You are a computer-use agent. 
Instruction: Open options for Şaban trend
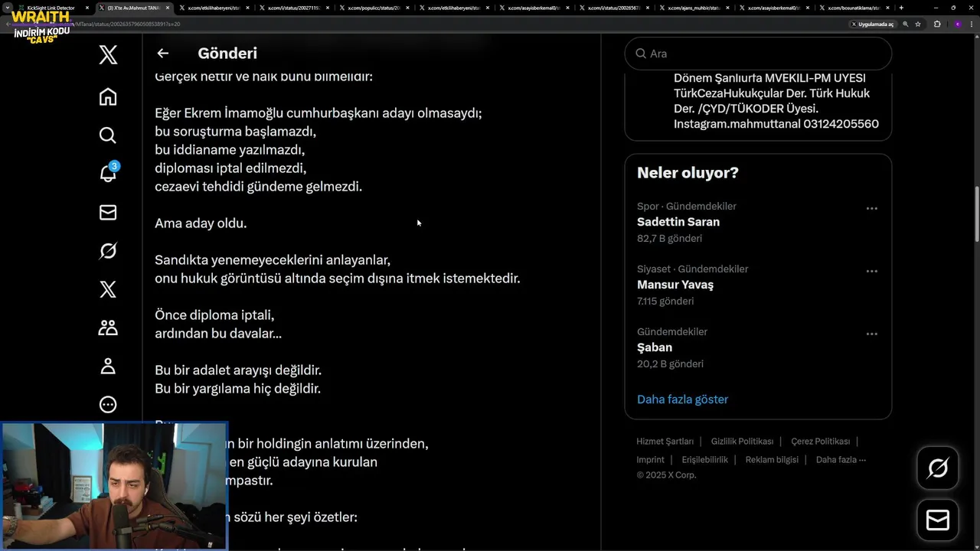point(871,334)
